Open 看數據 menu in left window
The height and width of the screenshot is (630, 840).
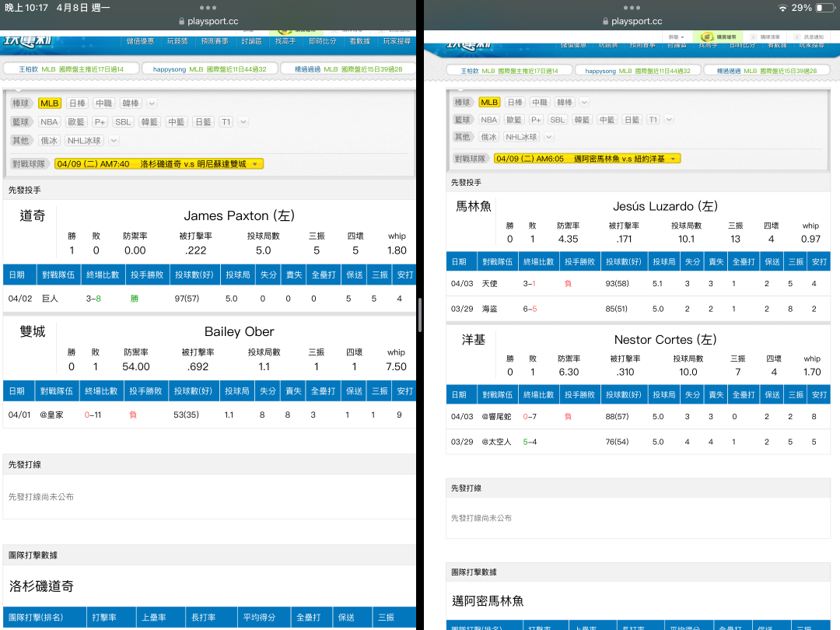coord(359,41)
